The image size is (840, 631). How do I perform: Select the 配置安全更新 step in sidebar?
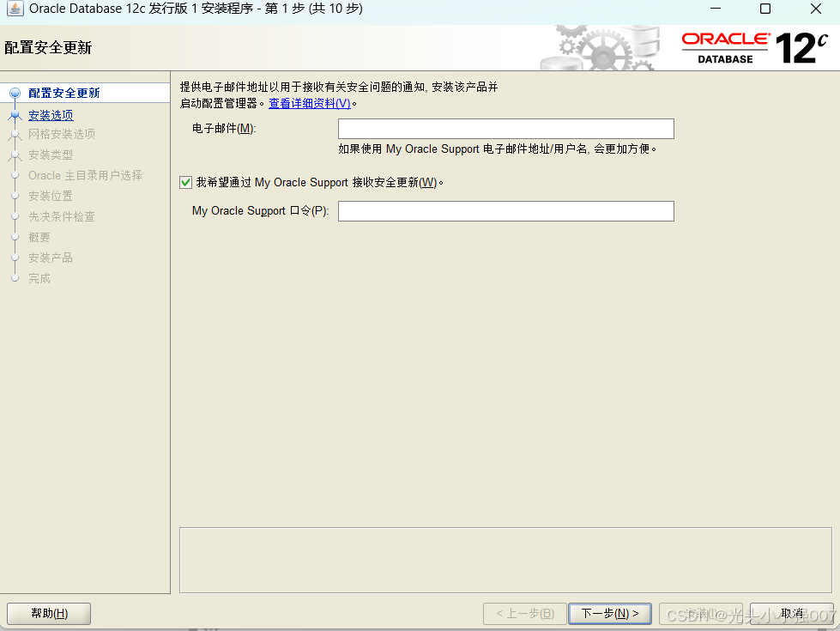(x=64, y=93)
